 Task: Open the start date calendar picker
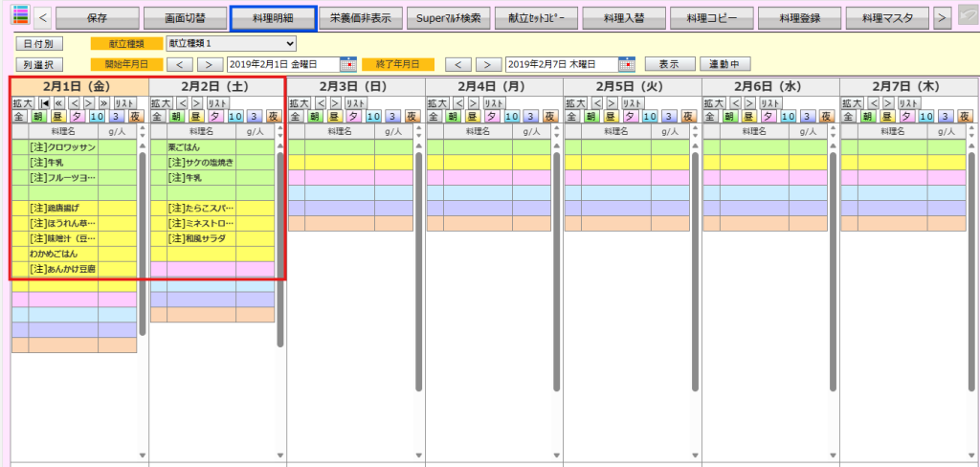[x=348, y=64]
